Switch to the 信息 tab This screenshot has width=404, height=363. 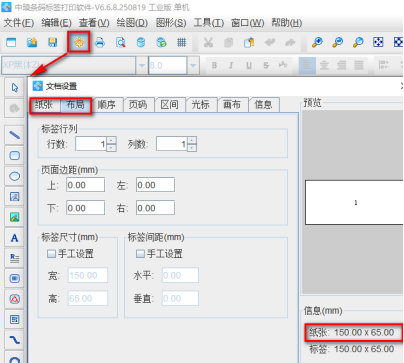[x=263, y=105]
